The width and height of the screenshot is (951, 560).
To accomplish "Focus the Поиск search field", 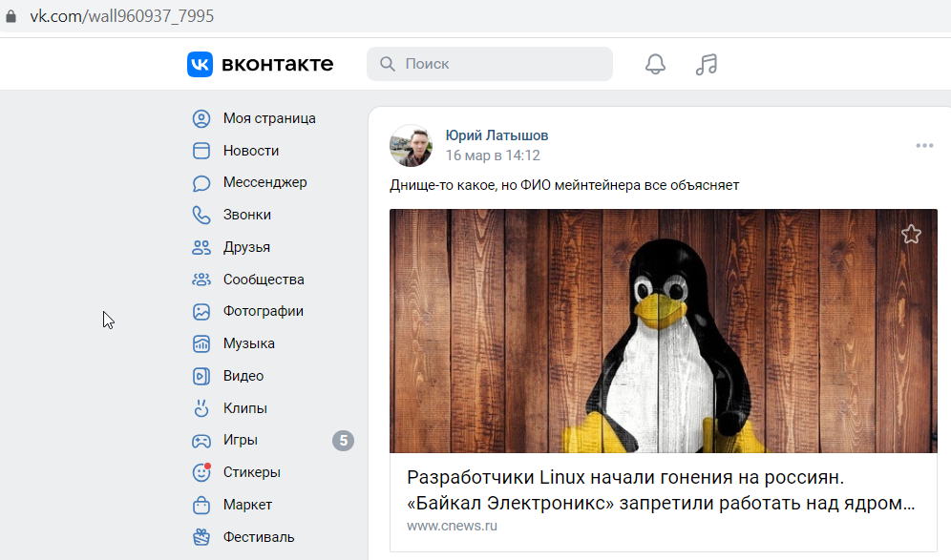I will 490,64.
